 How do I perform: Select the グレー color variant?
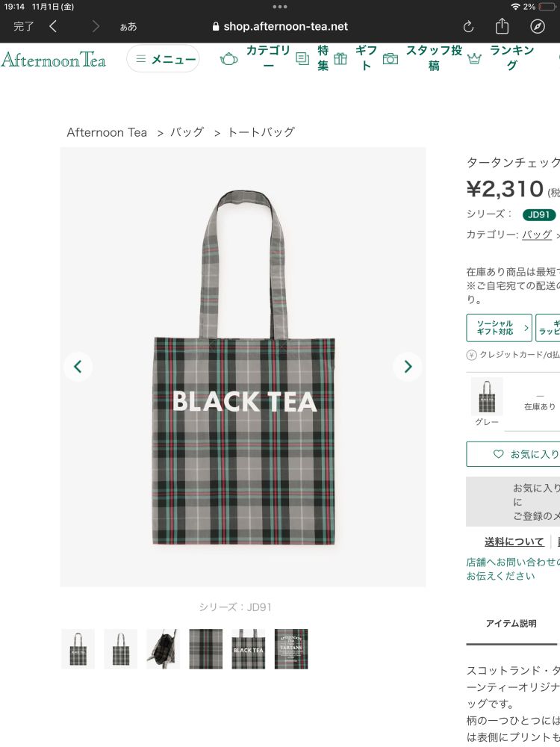pos(487,402)
